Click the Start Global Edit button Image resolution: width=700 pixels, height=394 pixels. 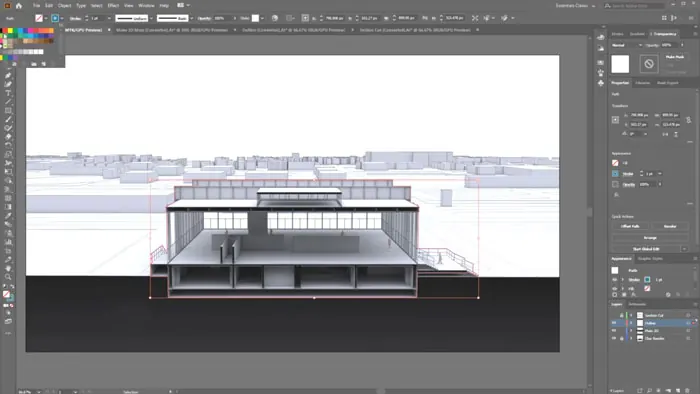(x=646, y=249)
